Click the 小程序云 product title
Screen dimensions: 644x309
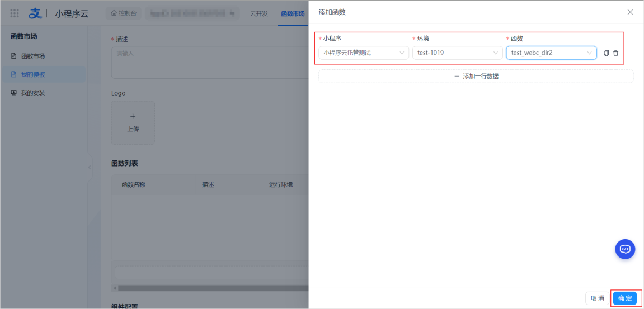pyautogui.click(x=72, y=13)
